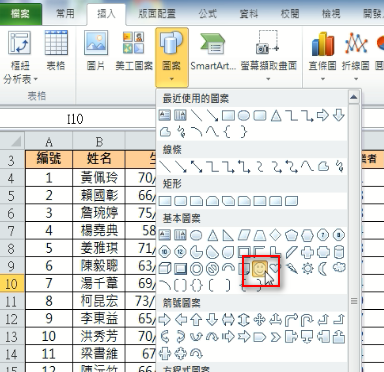Select the donut shape
Screen dimensions: 384x372
pyautogui.click(x=196, y=269)
